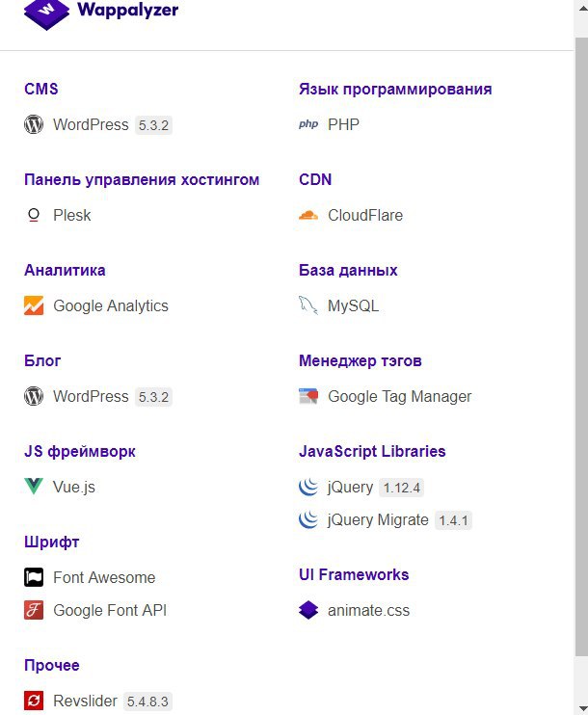
Task: Click the MySQL dolphin icon
Action: click(x=308, y=305)
